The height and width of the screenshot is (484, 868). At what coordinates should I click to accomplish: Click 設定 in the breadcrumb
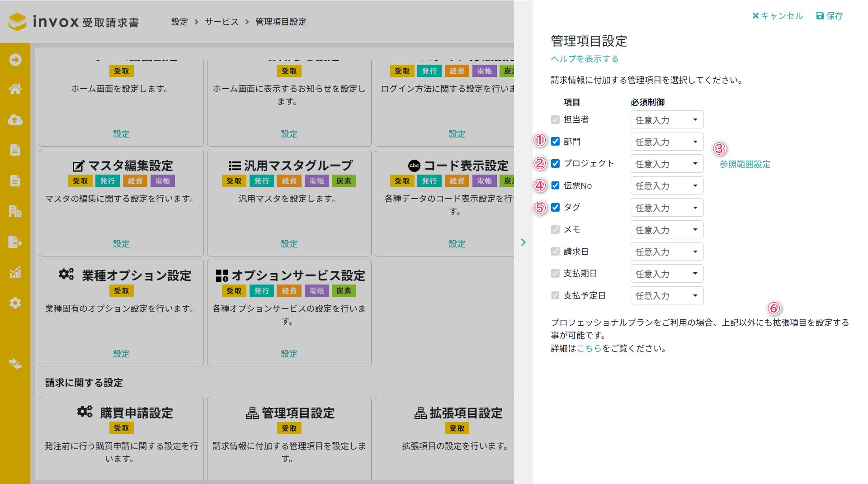coord(179,22)
